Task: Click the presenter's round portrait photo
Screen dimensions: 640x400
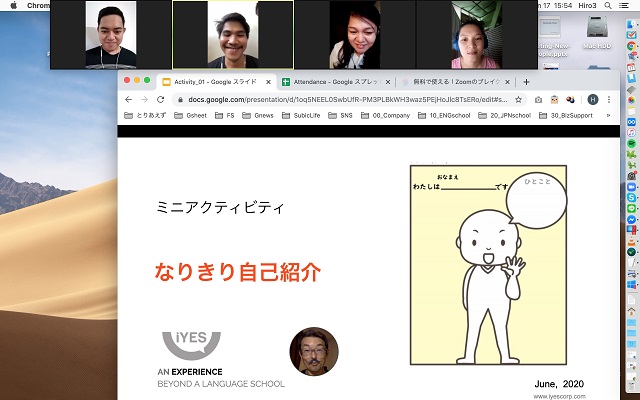Action: [314, 351]
